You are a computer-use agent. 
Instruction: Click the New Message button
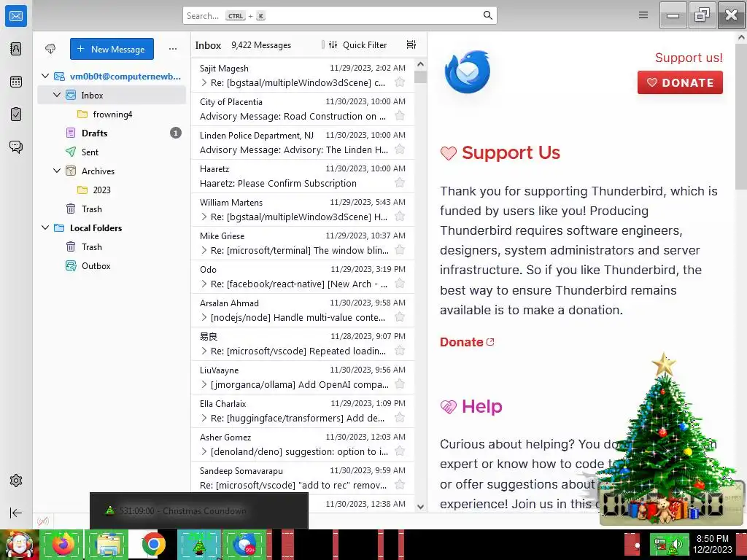[x=112, y=49]
